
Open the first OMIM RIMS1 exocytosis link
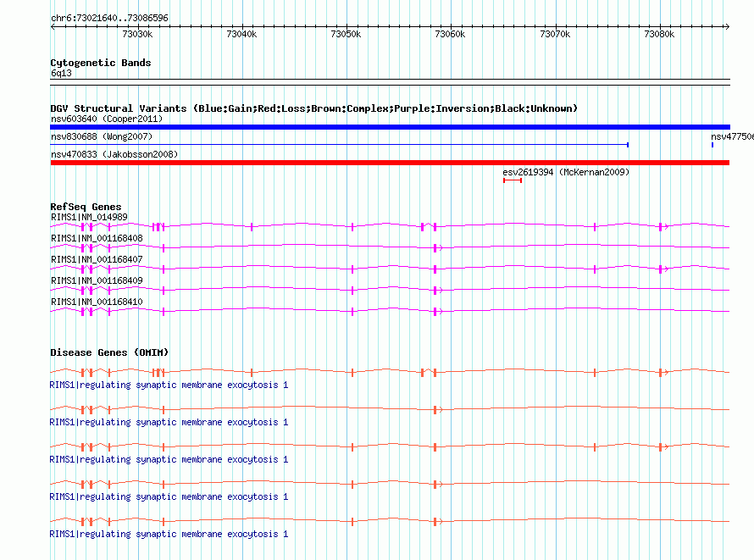[x=169, y=385]
